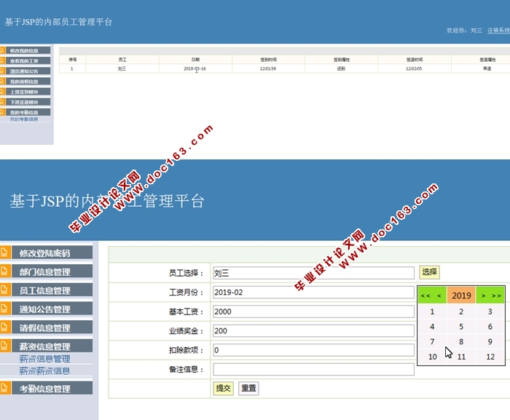The width and height of the screenshot is (510, 420).
Task: Select month 10 in the month picker
Action: (x=432, y=357)
